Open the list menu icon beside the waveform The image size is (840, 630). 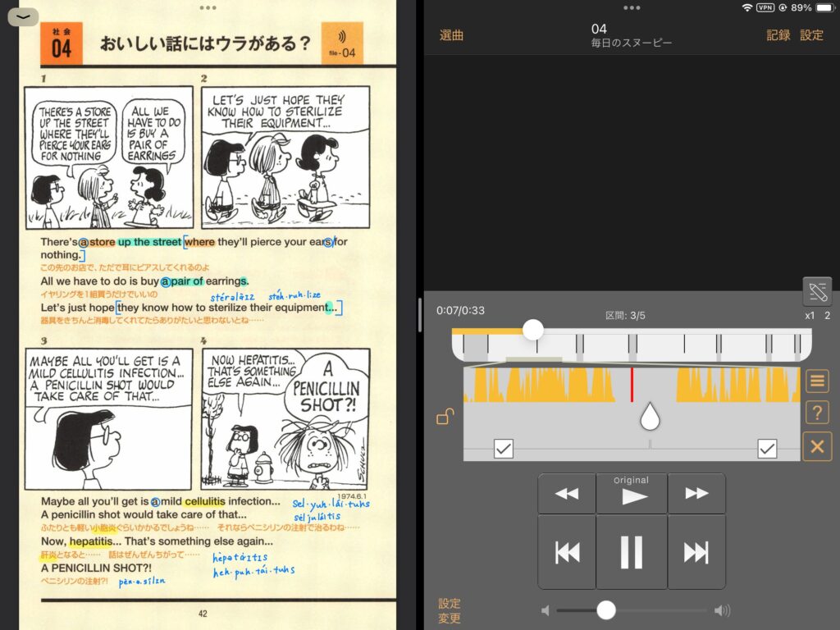tap(817, 381)
